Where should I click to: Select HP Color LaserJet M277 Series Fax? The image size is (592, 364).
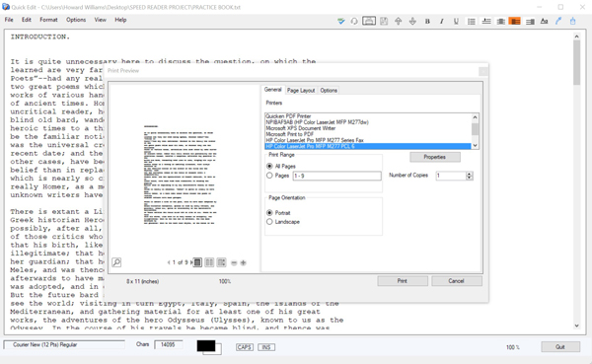point(368,140)
